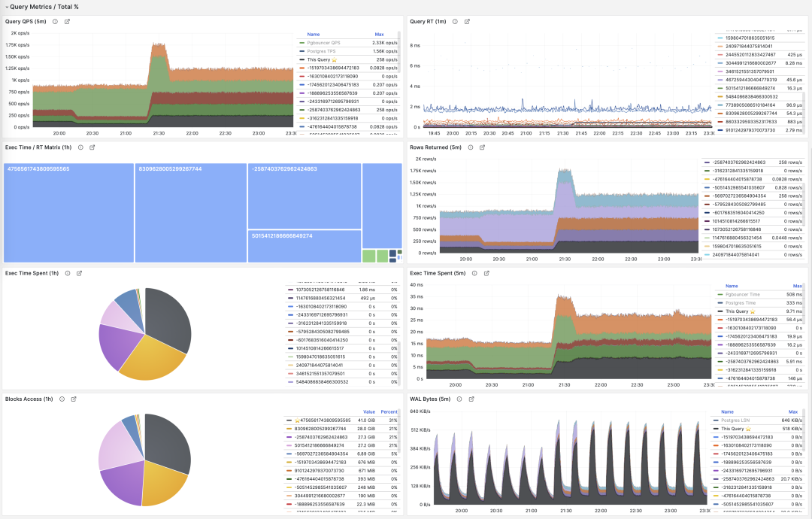812x519 pixels.
Task: Sort Query QPS legend by Max column
Action: point(379,34)
